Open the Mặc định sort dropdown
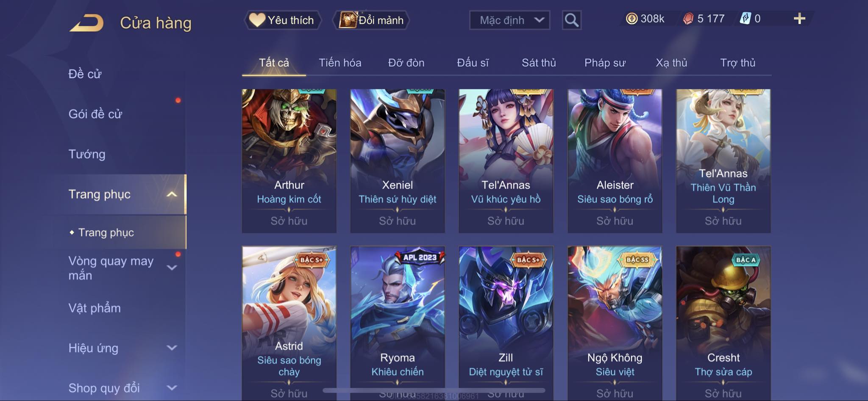Screen dimensions: 868x401 (x=509, y=20)
